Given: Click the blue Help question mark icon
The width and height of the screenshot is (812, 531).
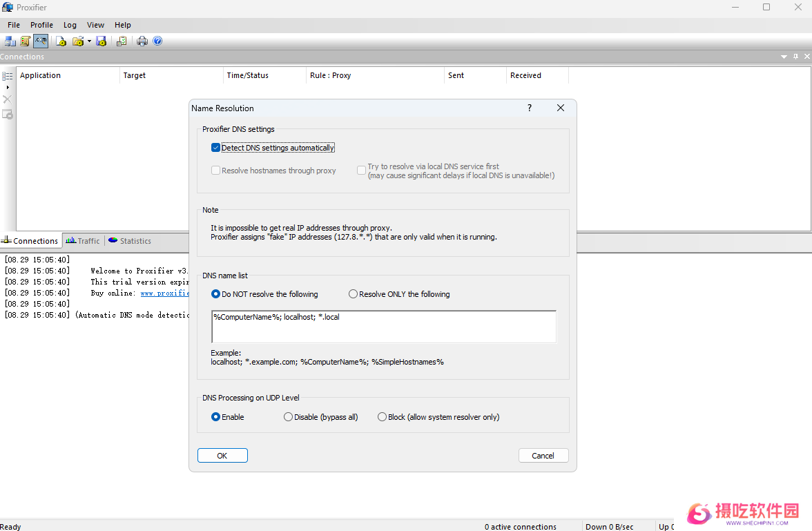Looking at the screenshot, I should [157, 41].
